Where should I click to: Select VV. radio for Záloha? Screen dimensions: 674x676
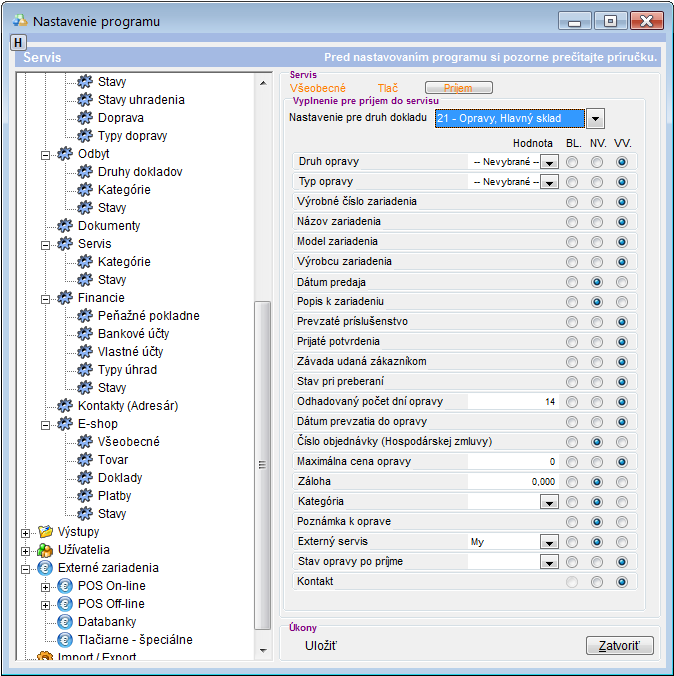coord(622,482)
